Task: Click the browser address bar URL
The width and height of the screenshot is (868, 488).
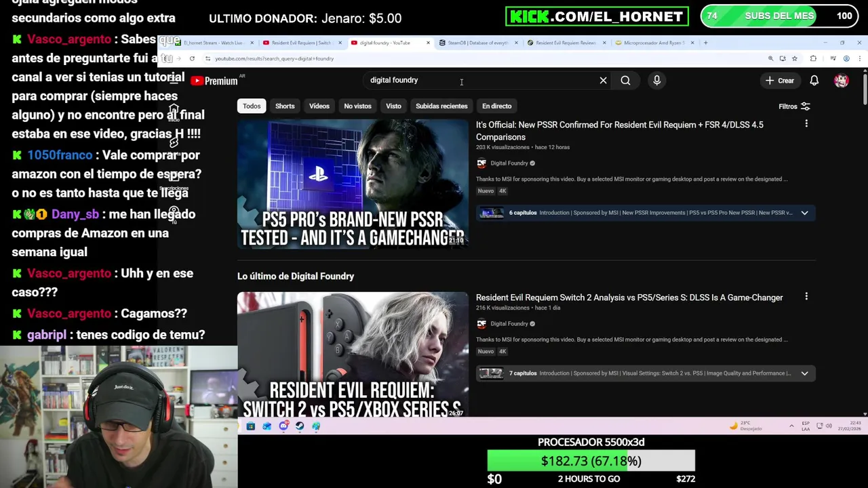Action: click(274, 58)
